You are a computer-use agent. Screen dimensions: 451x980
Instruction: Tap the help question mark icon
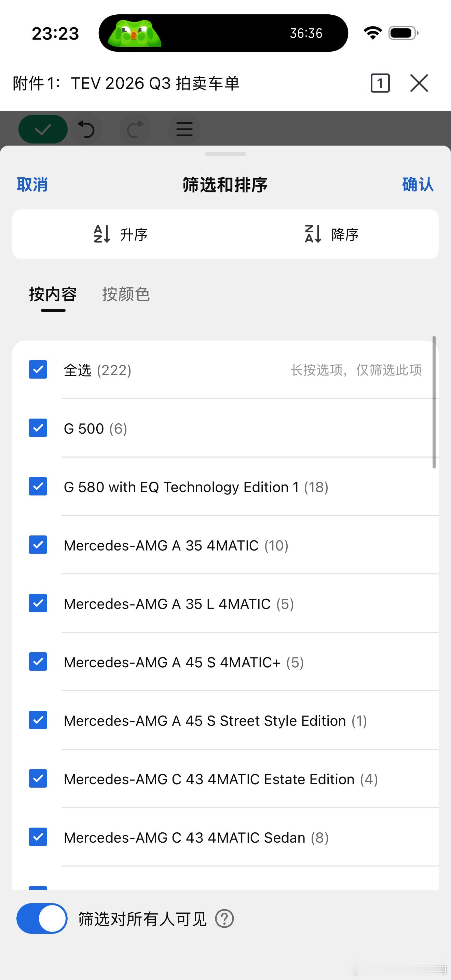click(224, 919)
